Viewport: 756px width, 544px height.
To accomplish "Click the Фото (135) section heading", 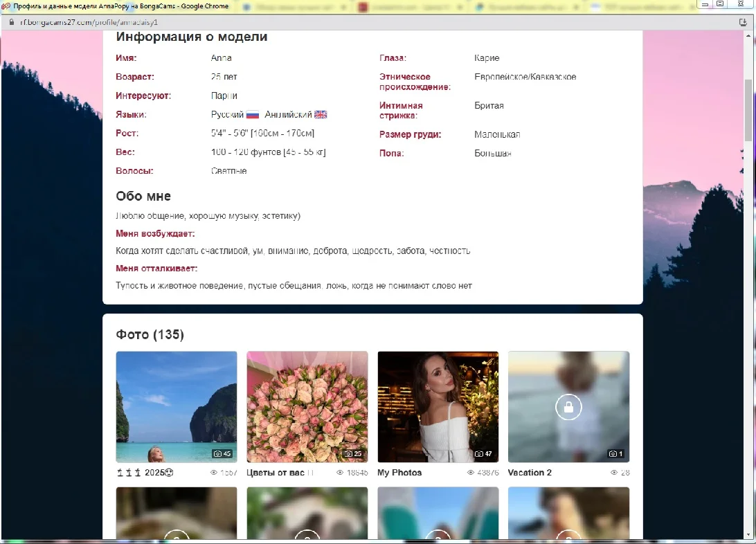I will click(x=150, y=334).
